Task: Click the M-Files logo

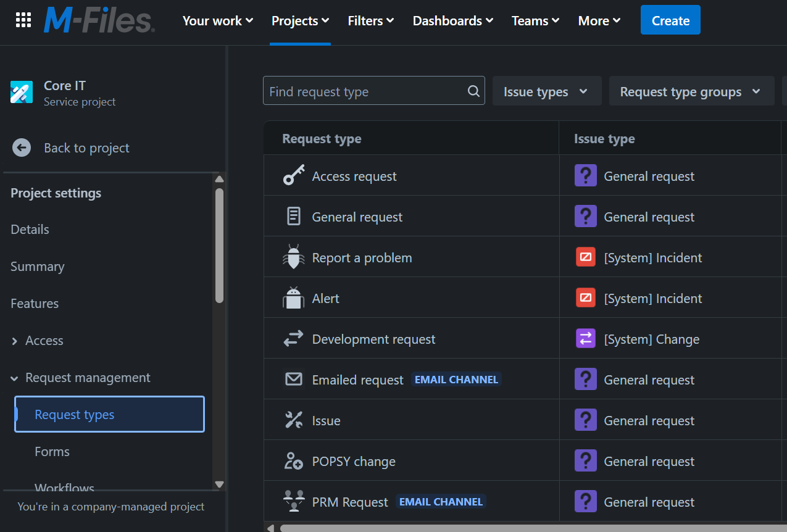Action: click(x=99, y=21)
